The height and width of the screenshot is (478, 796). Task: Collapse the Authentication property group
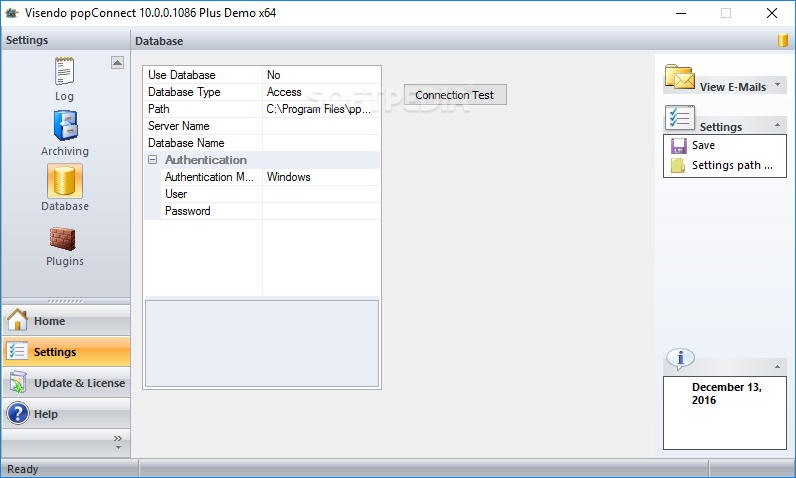click(x=152, y=160)
